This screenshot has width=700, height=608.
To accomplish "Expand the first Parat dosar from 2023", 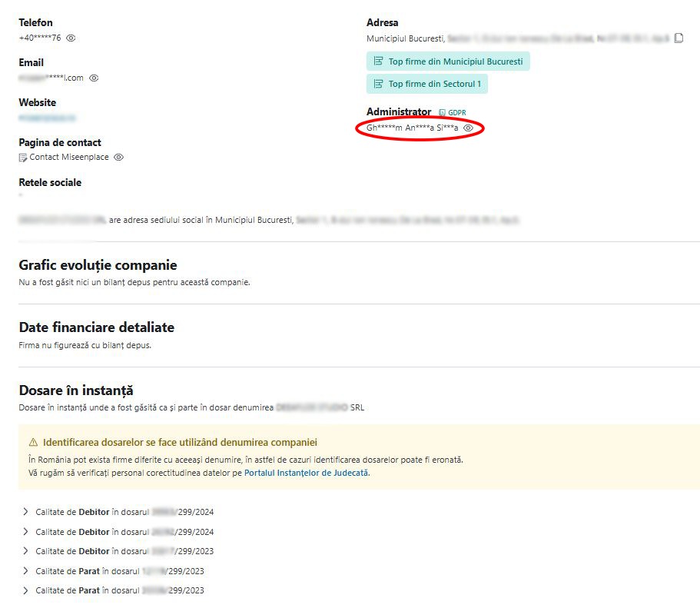I will point(25,571).
